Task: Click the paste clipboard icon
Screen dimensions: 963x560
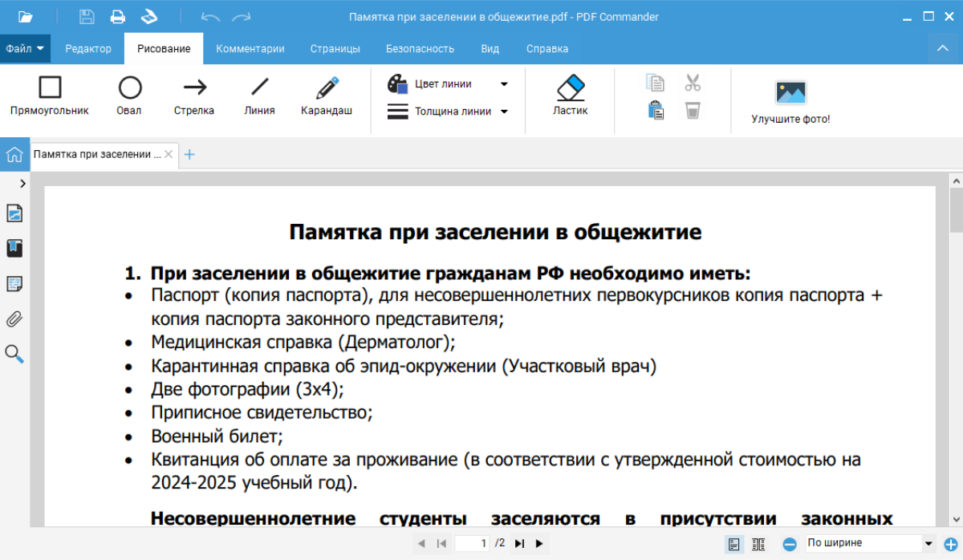Action: point(656,110)
